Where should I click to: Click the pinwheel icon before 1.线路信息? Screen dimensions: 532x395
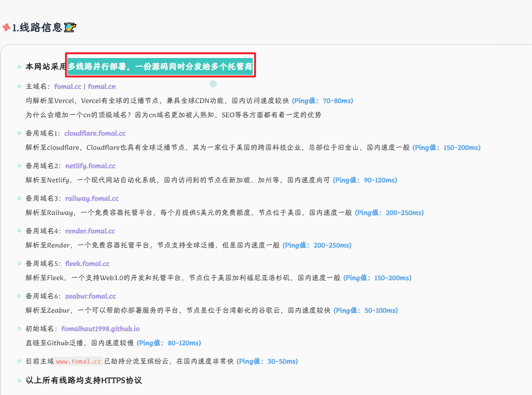pos(6,27)
